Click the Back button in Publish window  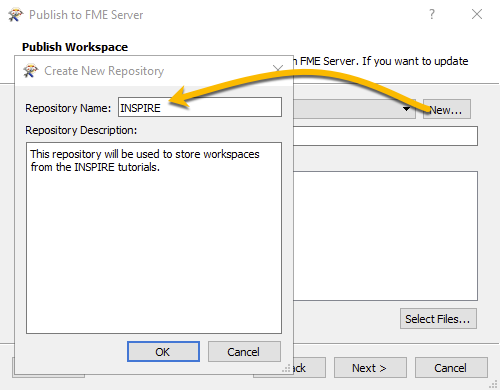(309, 368)
